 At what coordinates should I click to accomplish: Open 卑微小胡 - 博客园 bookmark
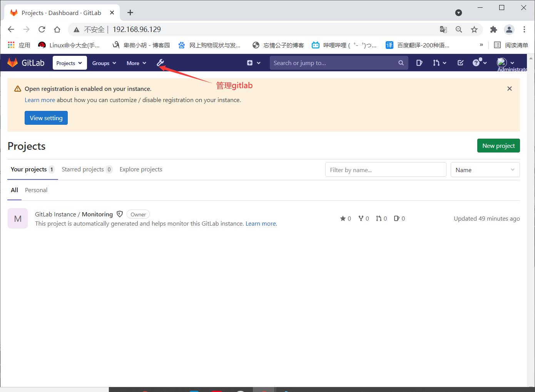point(141,45)
